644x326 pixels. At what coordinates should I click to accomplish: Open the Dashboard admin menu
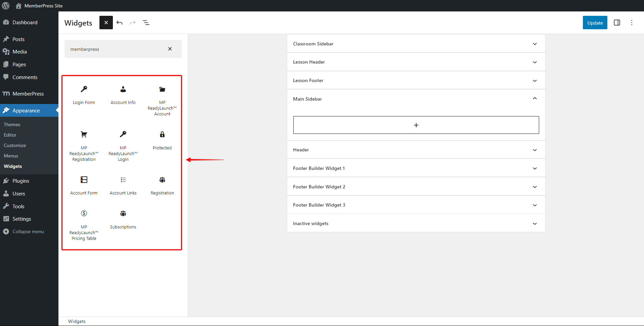point(29,22)
